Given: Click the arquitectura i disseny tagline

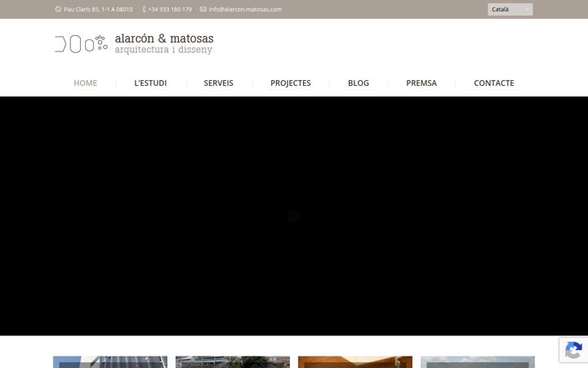Looking at the screenshot, I should coord(163,50).
